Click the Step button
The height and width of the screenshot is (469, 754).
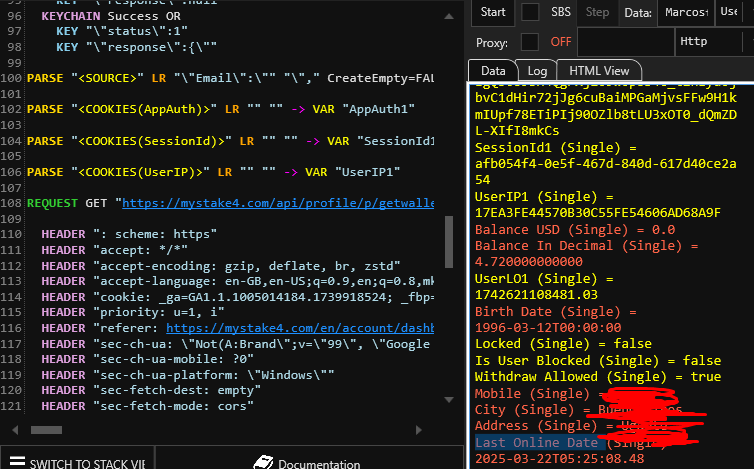[597, 12]
